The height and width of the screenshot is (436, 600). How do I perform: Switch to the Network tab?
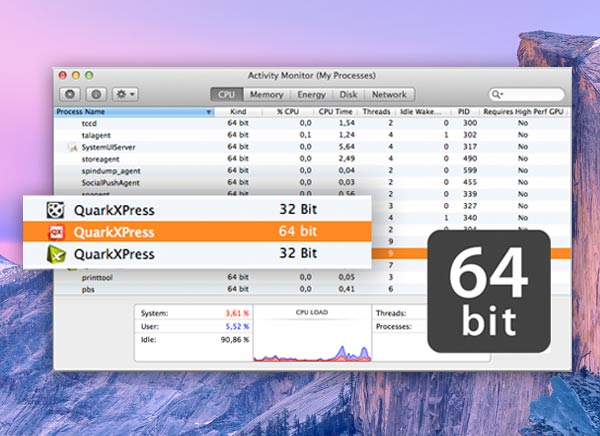(x=389, y=95)
